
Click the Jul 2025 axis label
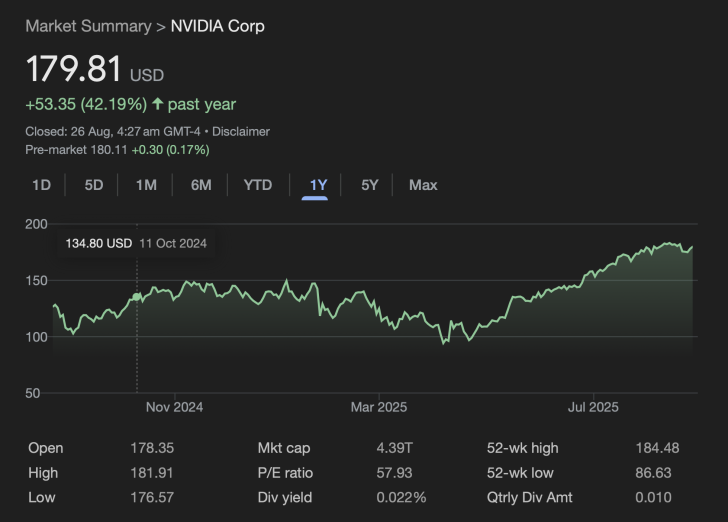[x=593, y=407]
